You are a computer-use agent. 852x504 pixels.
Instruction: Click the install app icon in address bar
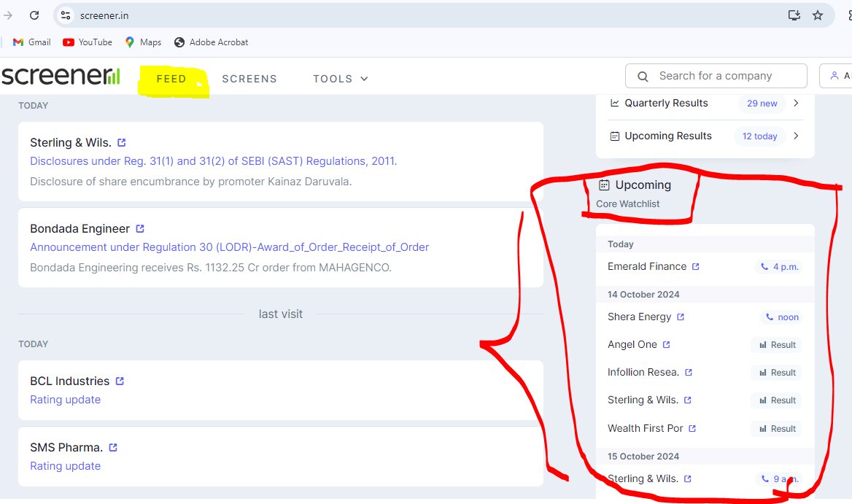pos(794,15)
